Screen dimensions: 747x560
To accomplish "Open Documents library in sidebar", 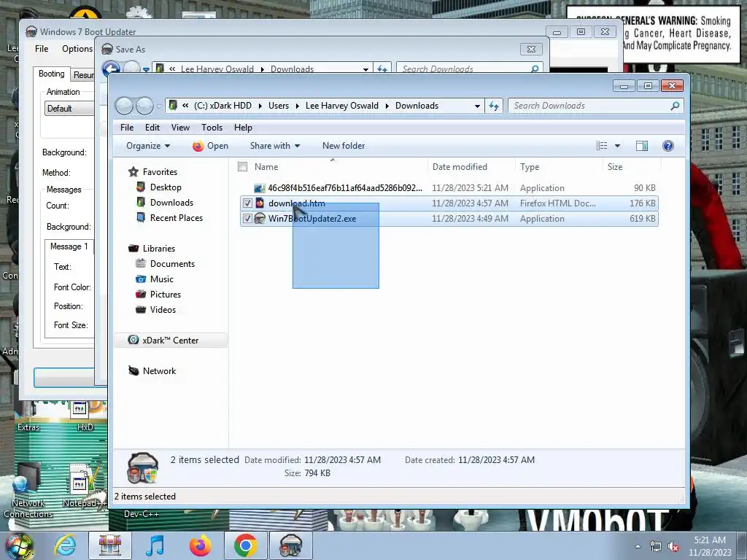I will coord(172,264).
